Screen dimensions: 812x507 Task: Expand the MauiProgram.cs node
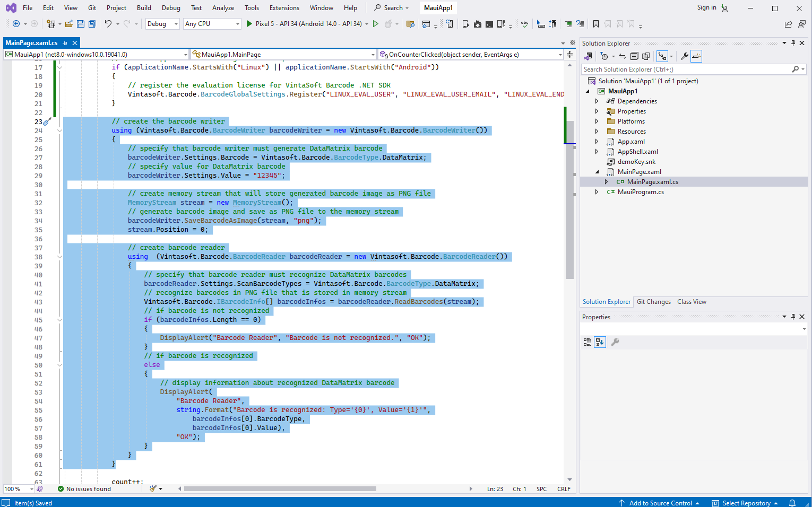[597, 192]
